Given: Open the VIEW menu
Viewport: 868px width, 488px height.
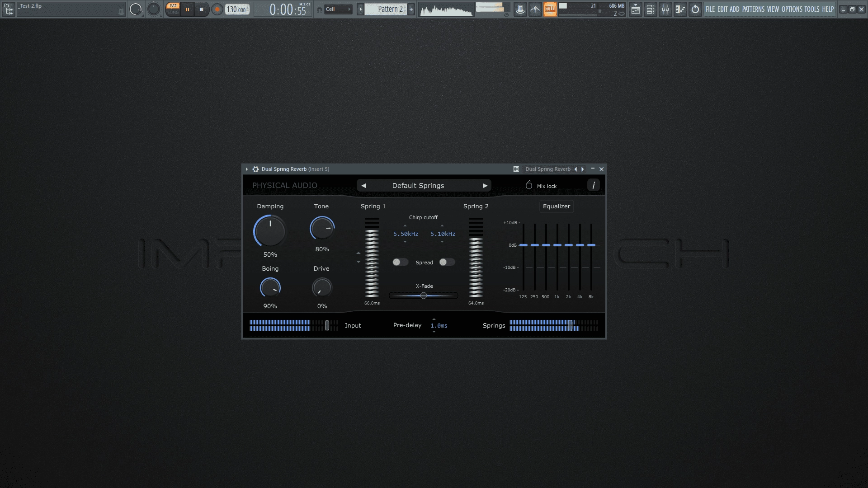Looking at the screenshot, I should point(773,9).
